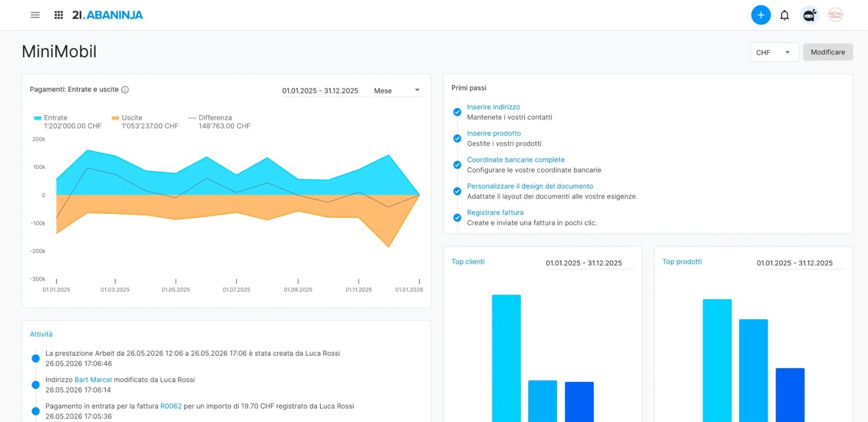This screenshot has height=422, width=868.
Task: Open Coordinate bancarie complete link
Action: point(515,160)
